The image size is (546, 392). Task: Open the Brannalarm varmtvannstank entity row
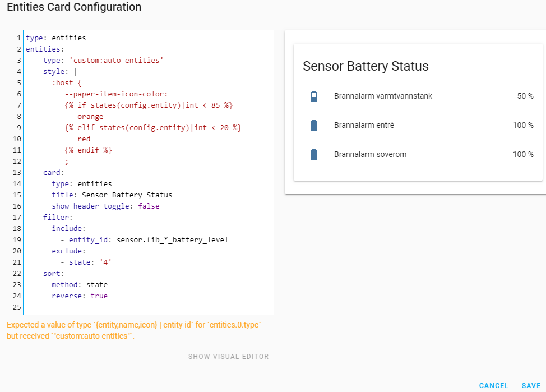383,96
